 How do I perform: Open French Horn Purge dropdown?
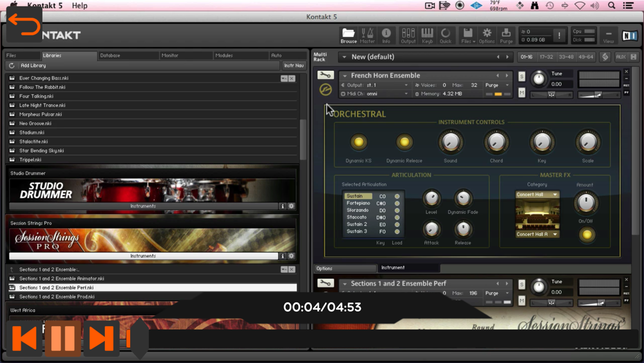(497, 85)
